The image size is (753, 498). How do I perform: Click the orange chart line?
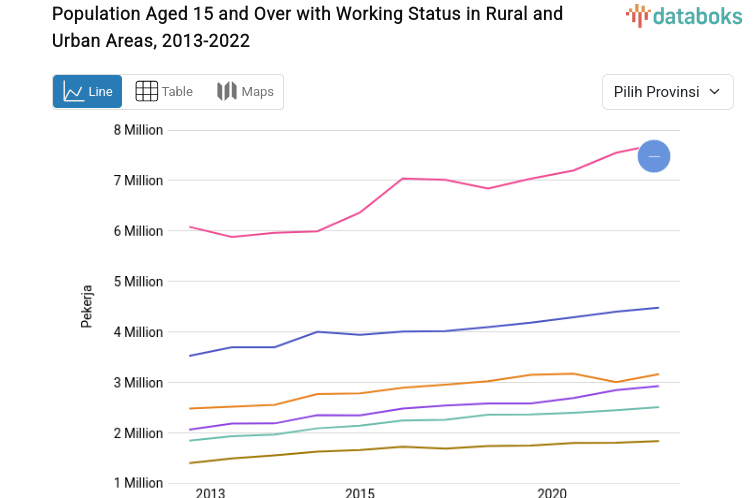pyautogui.click(x=445, y=385)
